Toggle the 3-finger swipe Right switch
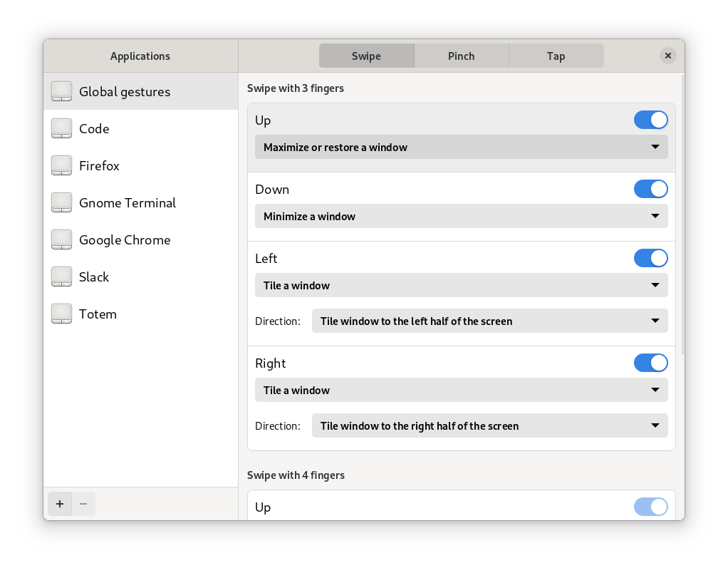The width and height of the screenshot is (728, 568). coord(651,363)
